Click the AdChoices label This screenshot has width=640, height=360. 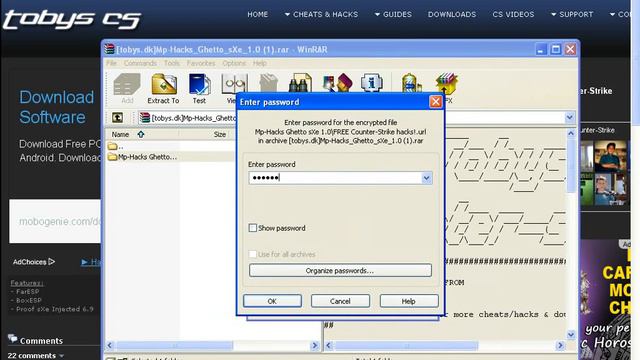click(33, 262)
